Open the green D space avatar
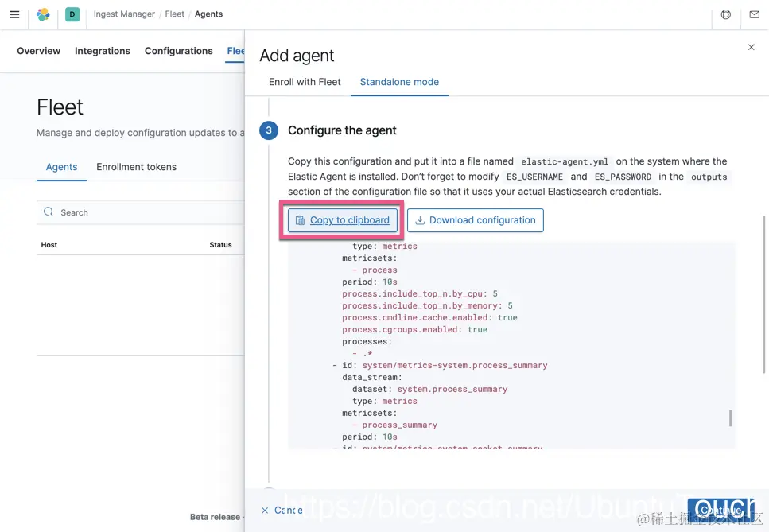769x532 pixels. [72, 14]
